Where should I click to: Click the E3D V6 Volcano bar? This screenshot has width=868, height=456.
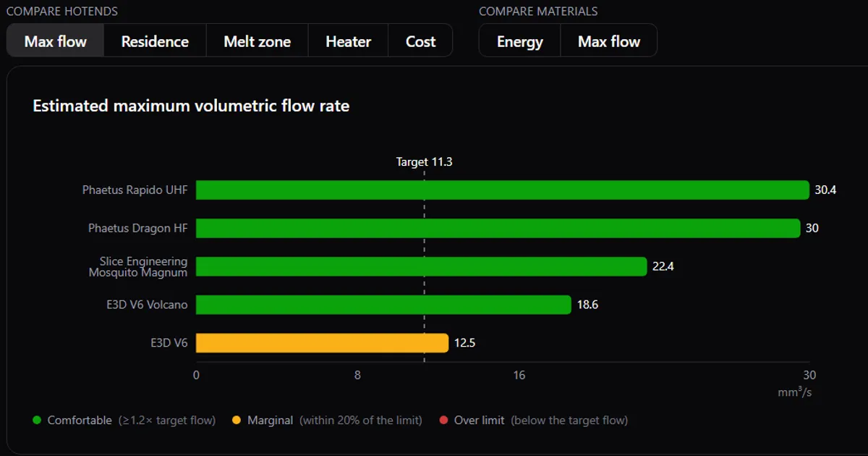coord(383,305)
